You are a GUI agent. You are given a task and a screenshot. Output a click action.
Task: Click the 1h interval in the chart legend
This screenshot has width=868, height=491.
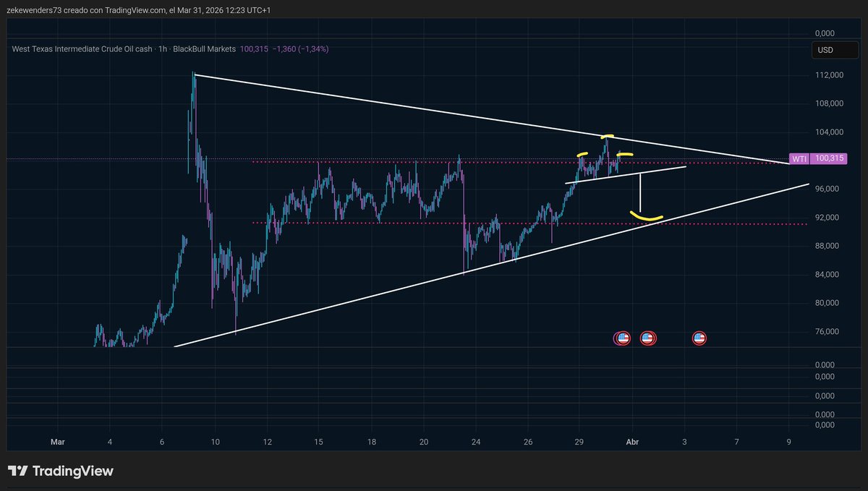coord(163,49)
